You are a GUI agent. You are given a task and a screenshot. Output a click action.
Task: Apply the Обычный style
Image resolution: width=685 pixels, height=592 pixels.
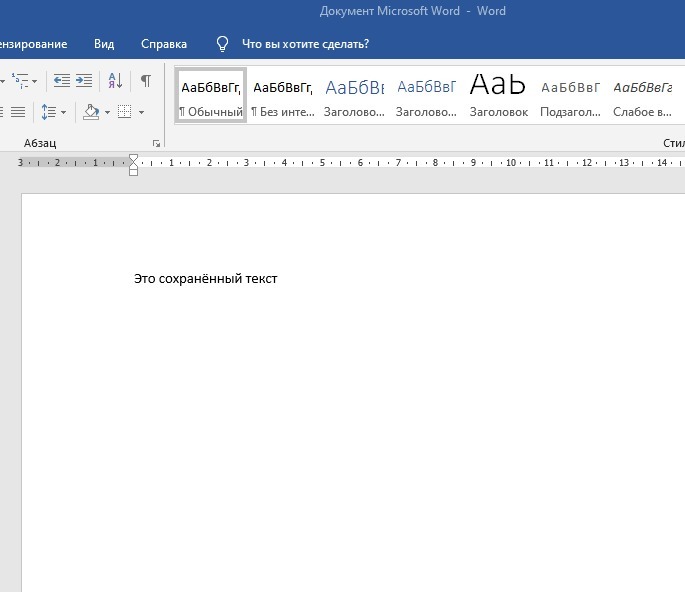[x=211, y=96]
